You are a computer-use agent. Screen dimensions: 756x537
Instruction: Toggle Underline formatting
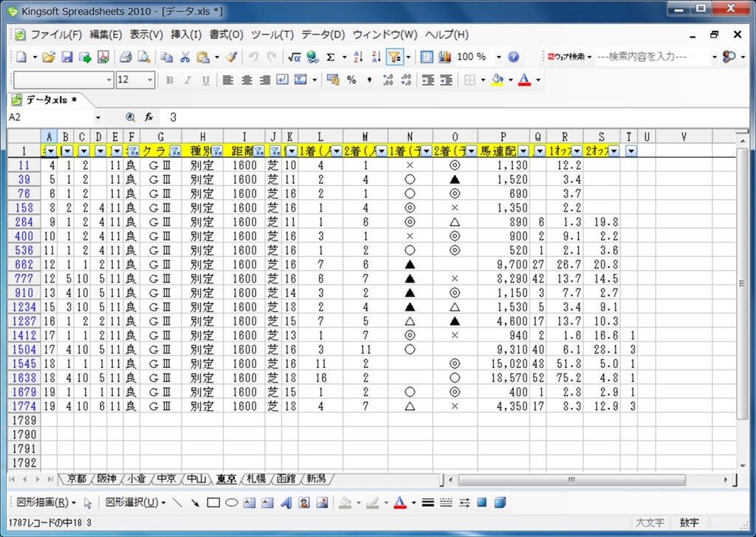click(205, 80)
